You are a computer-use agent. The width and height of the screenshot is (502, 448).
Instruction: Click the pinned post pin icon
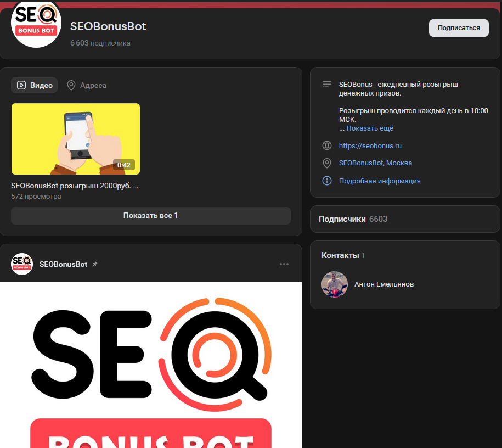(95, 264)
